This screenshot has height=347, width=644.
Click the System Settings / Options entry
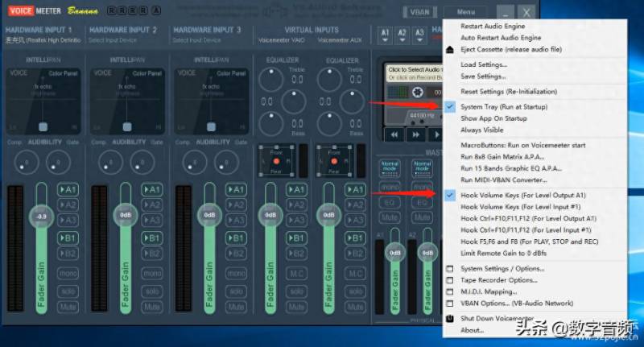click(x=502, y=269)
